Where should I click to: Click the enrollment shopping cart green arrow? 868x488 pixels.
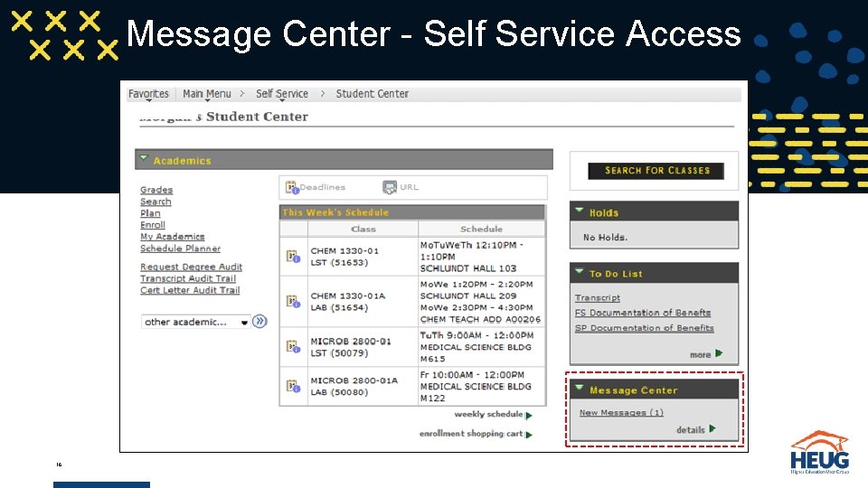click(529, 435)
